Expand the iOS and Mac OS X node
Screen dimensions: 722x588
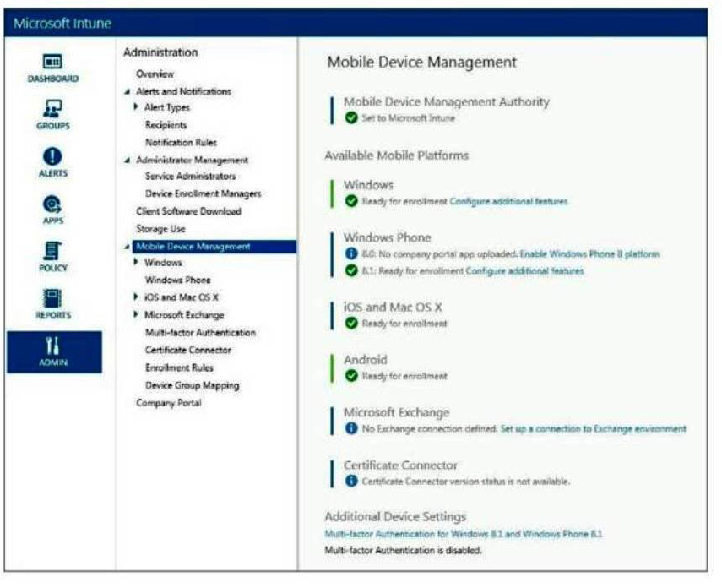tap(136, 297)
